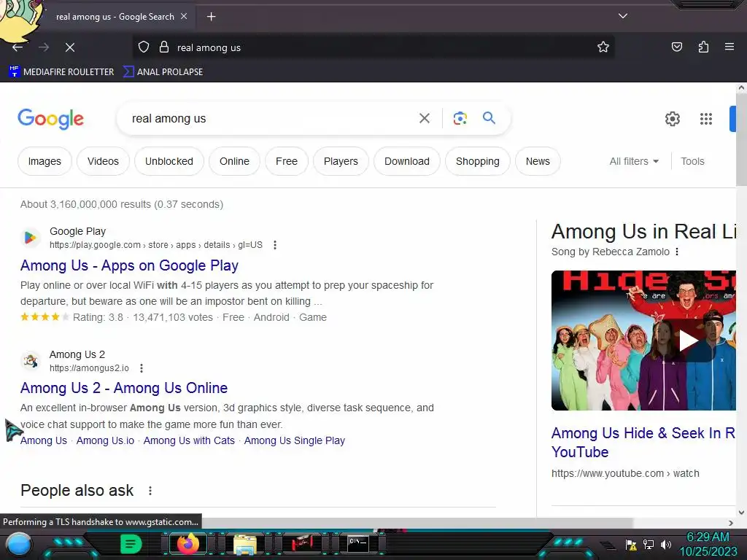
Task: Open the 'Among Us' sitelink
Action: click(44, 441)
